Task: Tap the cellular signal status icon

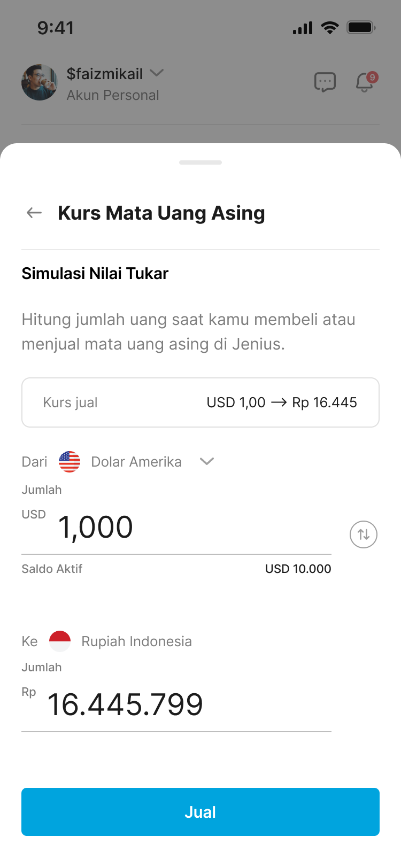Action: click(x=303, y=28)
